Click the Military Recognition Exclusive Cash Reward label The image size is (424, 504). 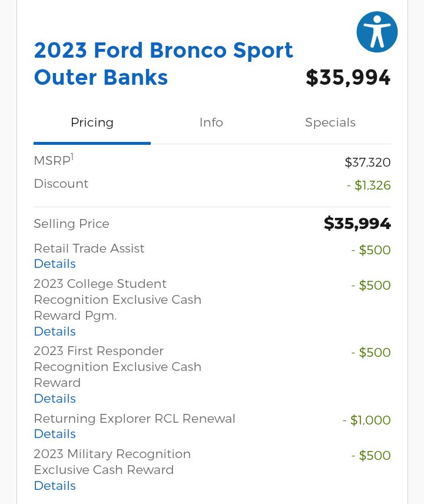coord(112,462)
